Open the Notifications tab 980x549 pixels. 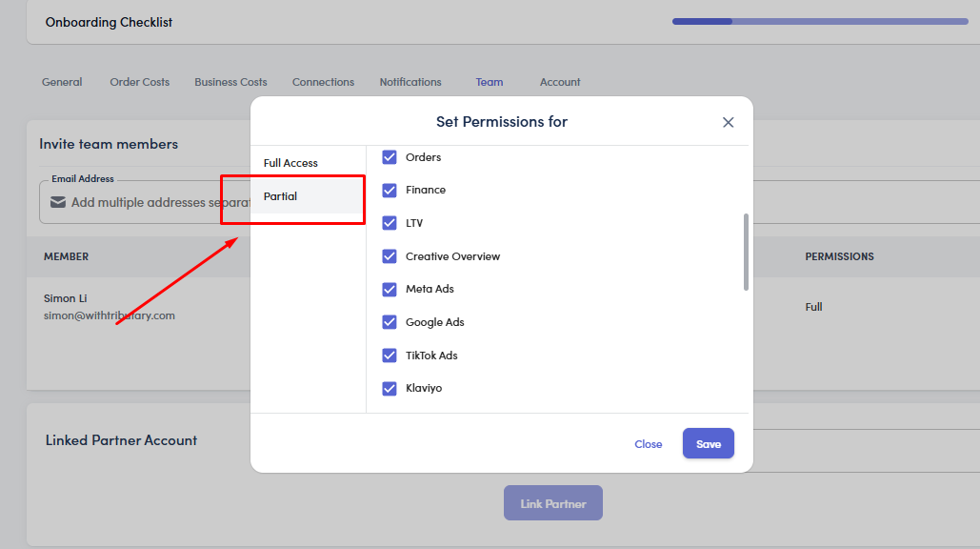[410, 82]
